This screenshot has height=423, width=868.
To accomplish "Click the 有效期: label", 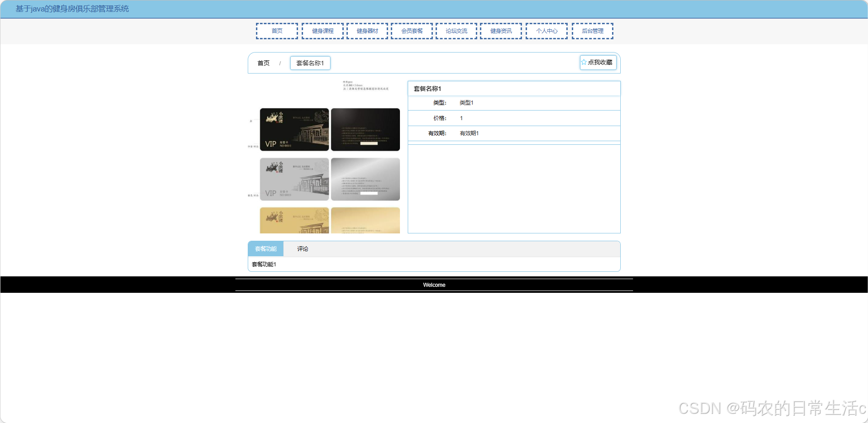I will (x=437, y=133).
